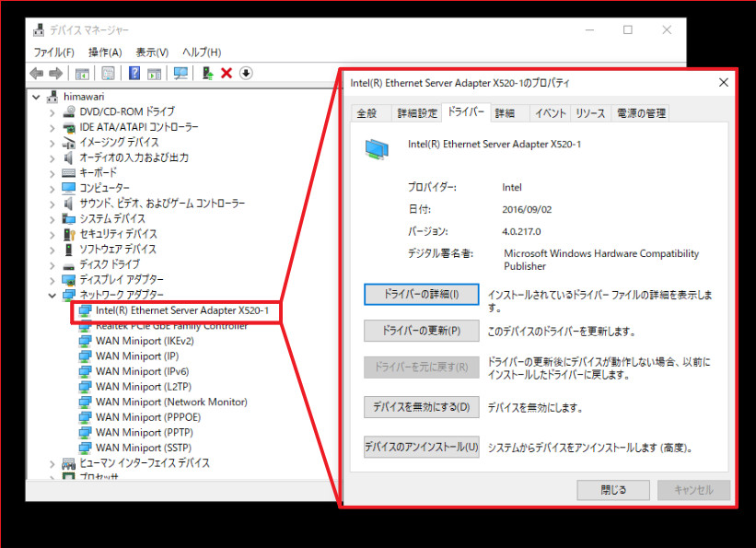Click the Update driver green arrow toolbar icon
Image resolution: width=756 pixels, height=548 pixels.
(207, 74)
